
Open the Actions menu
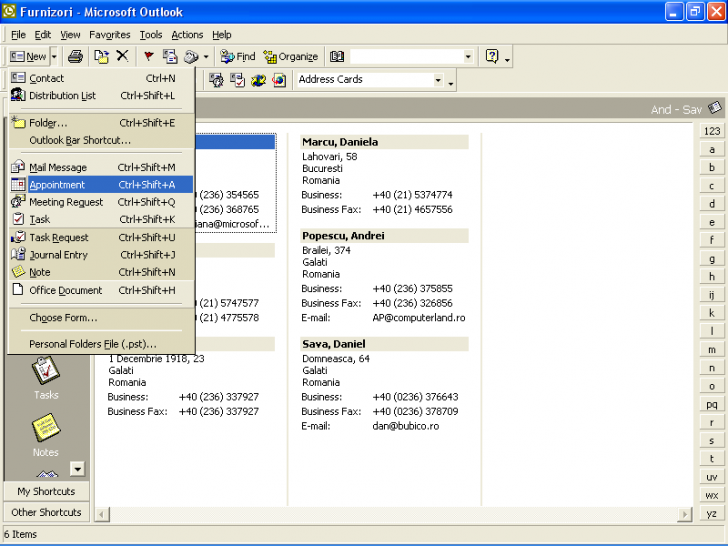[187, 34]
